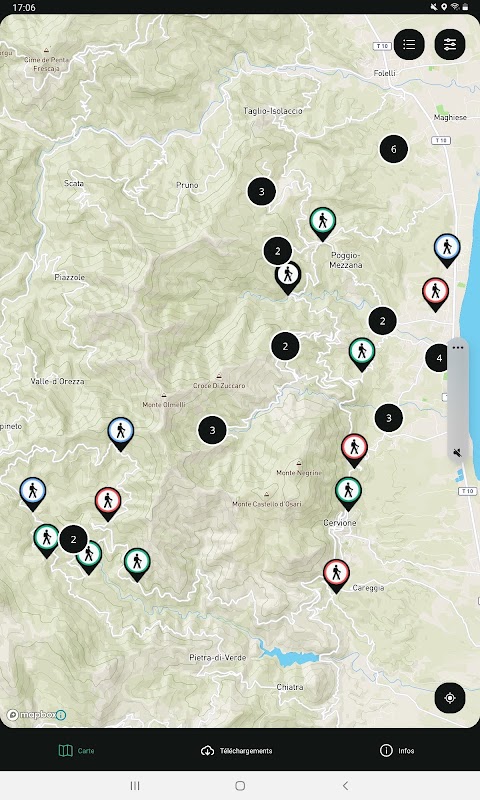Switch to the Carte tab
This screenshot has width=480, height=800.
tap(77, 751)
